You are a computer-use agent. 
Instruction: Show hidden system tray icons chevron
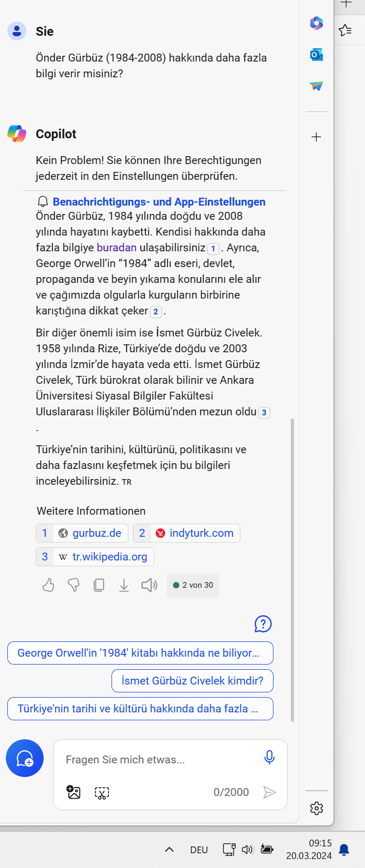point(169,850)
